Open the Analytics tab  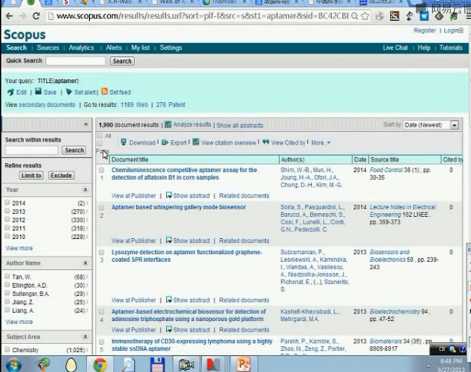(x=81, y=48)
